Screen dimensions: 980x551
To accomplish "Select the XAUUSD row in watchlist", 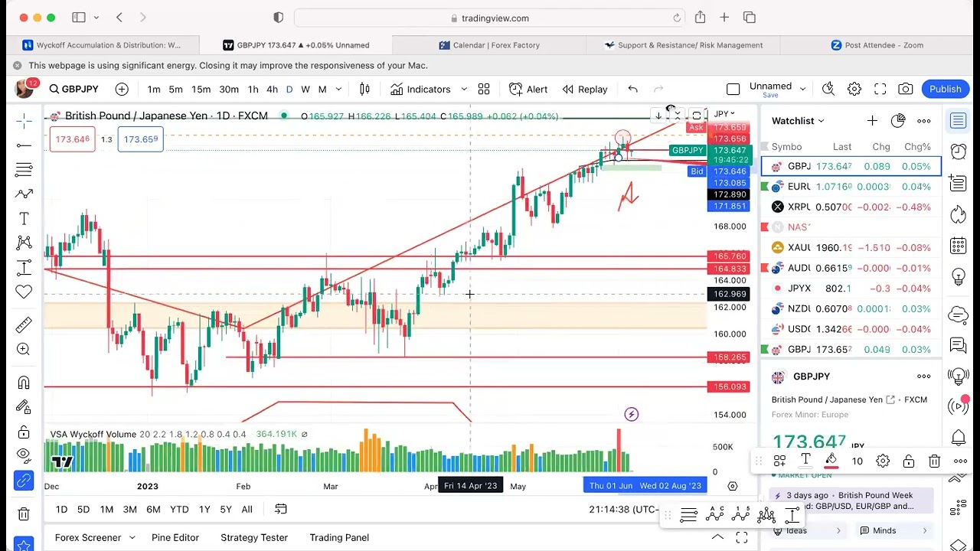I will pos(851,248).
